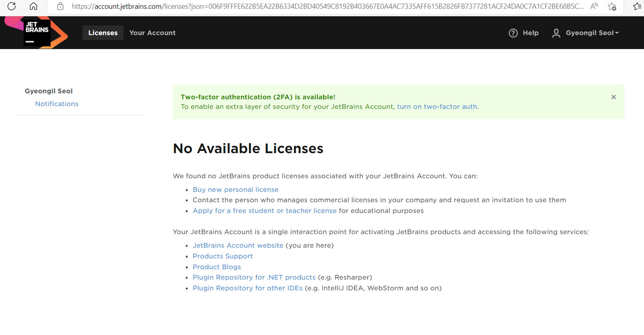Select the Licenses tab
Image resolution: width=644 pixels, height=335 pixels.
(x=103, y=33)
